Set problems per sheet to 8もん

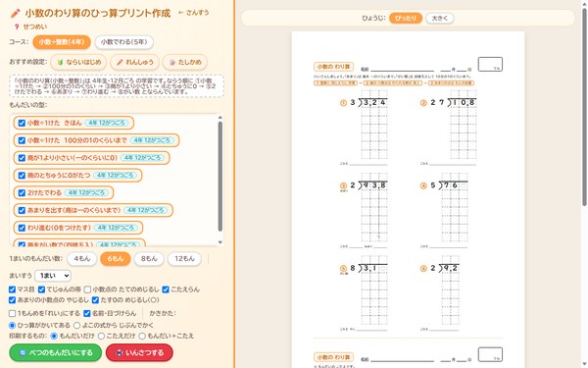149,259
